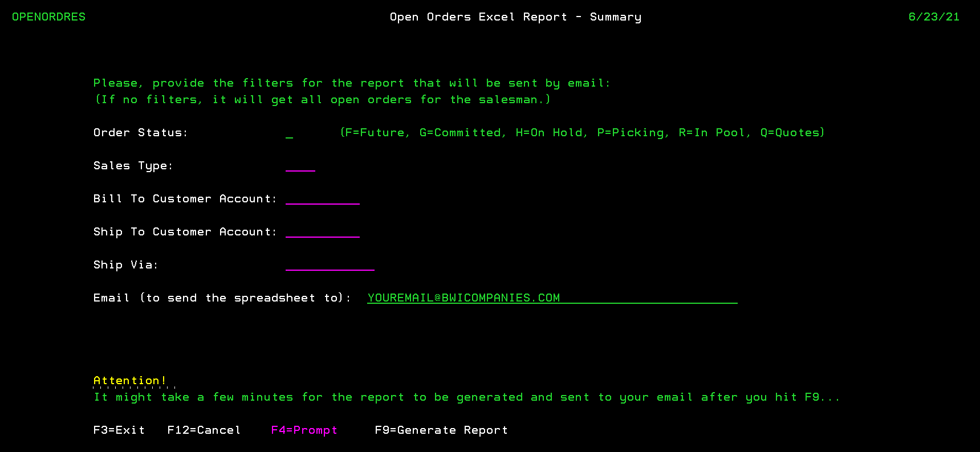The height and width of the screenshot is (452, 980).
Task: Click the P=Picking status legend text
Action: 632,133
